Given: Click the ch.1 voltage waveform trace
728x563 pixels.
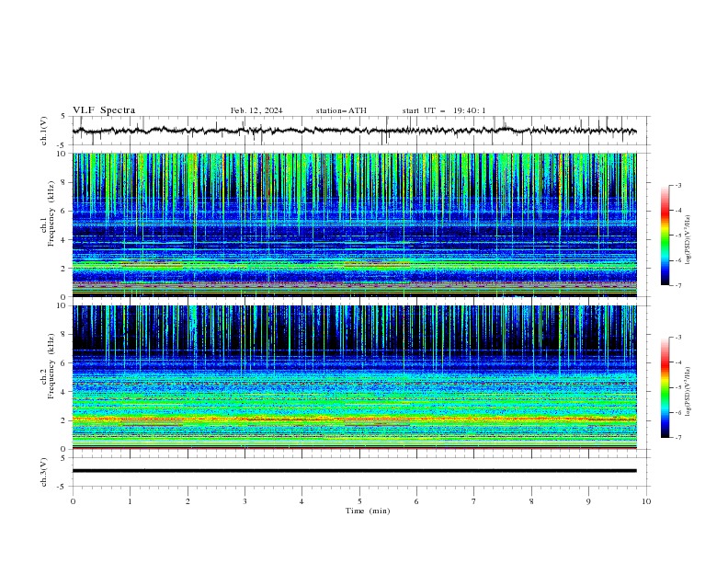Looking at the screenshot, I should point(354,131).
